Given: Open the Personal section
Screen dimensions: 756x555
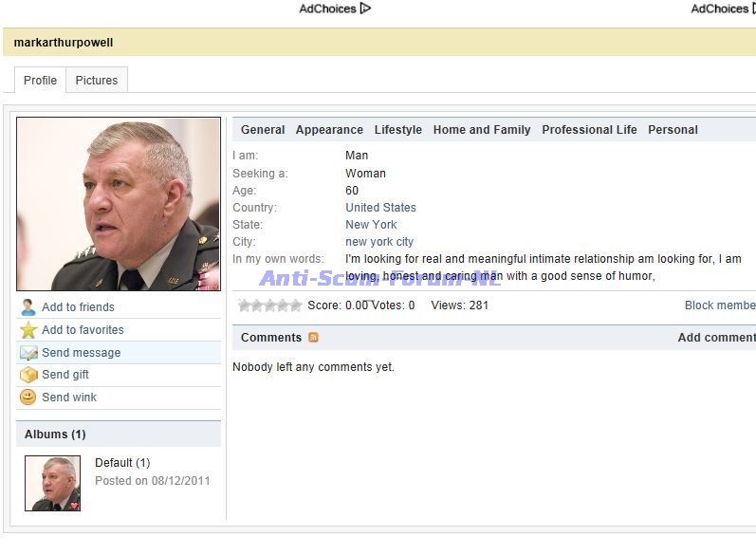Looking at the screenshot, I should click(x=673, y=130).
